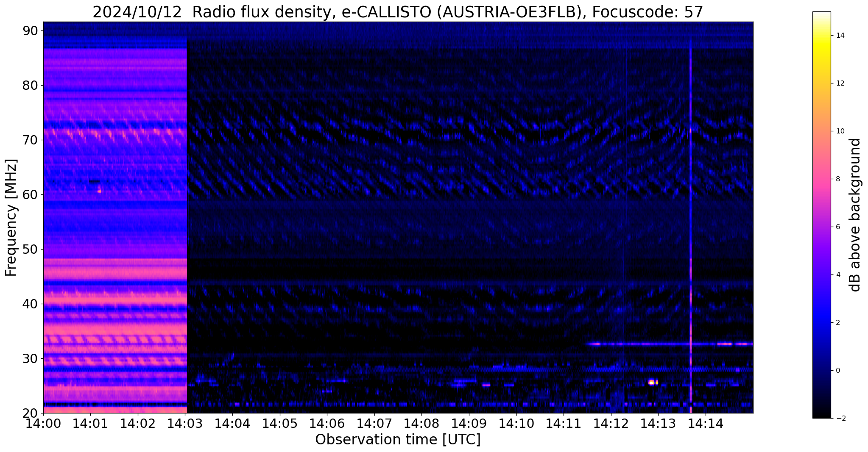Image resolution: width=868 pixels, height=452 pixels.
Task: Click the 14:00 time tick label
Action: coord(43,424)
